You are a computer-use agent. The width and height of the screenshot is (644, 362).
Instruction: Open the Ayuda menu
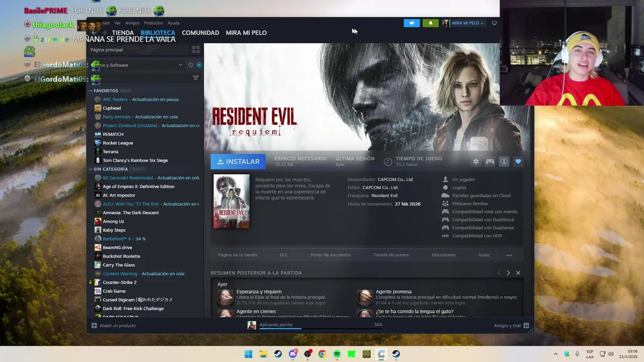coord(173,23)
